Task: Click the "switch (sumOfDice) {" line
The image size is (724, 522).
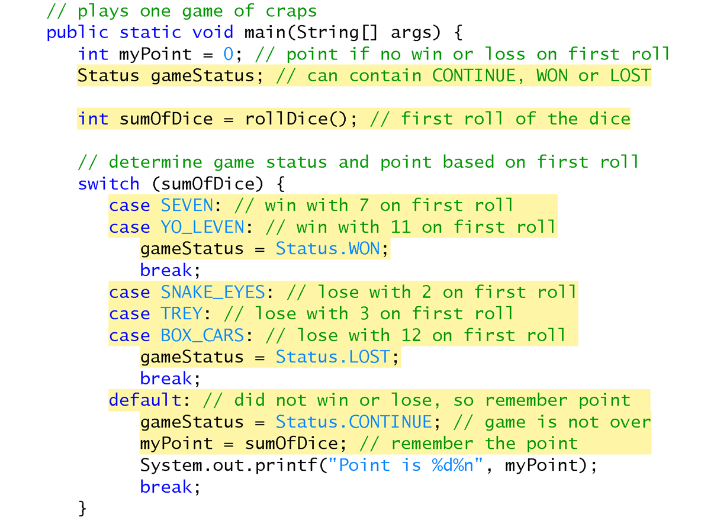Action: 181,184
